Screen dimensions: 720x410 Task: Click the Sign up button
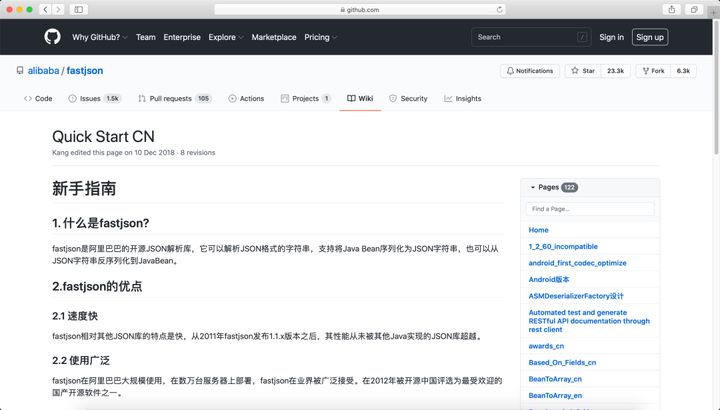click(650, 37)
